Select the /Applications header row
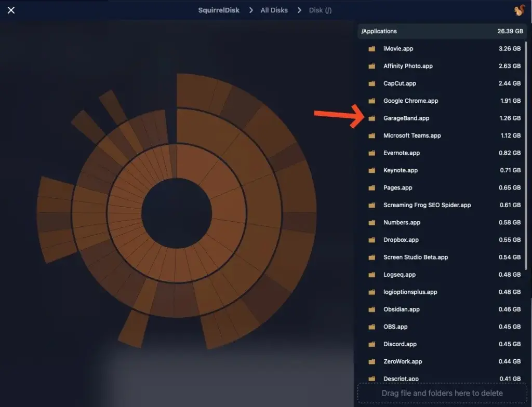 tap(442, 31)
